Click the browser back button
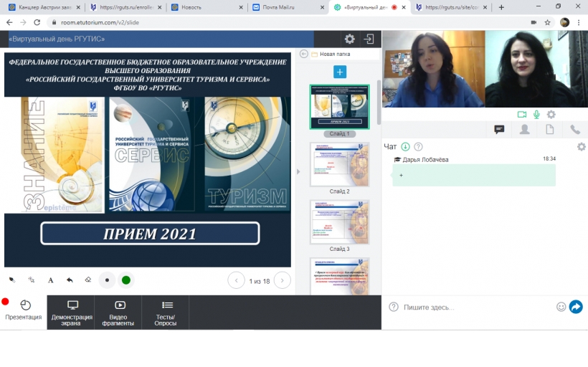 (x=9, y=22)
